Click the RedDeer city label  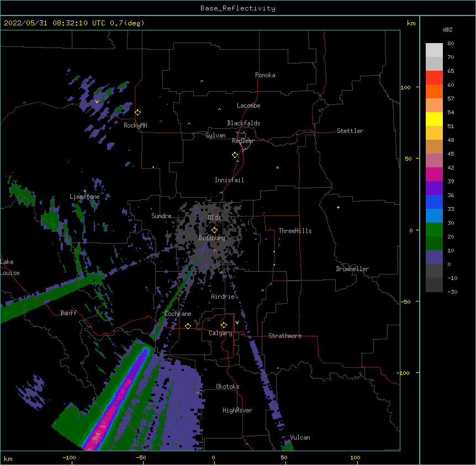click(243, 141)
